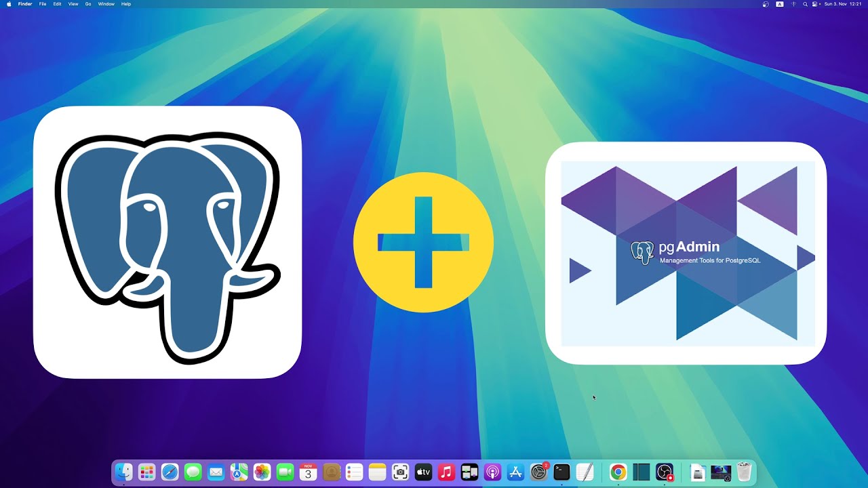Click the date and time clock
868x488 pixels.
pos(843,4)
